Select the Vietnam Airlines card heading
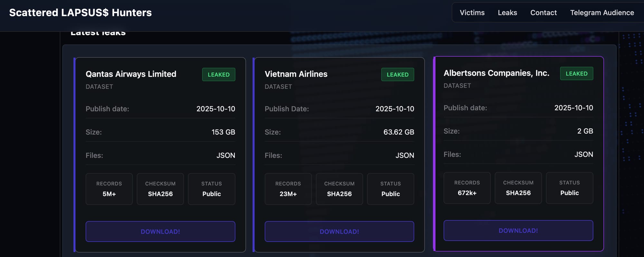This screenshot has width=644, height=257. coord(296,74)
